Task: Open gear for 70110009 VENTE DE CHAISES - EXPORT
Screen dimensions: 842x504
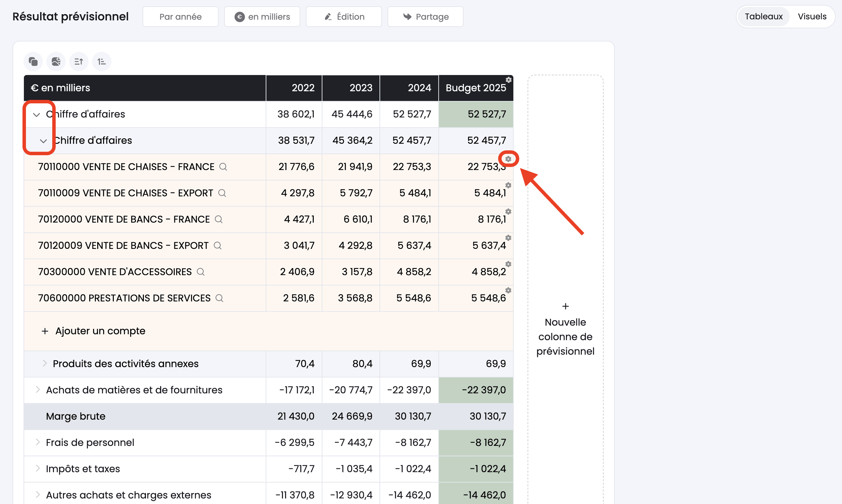Action: (x=508, y=185)
